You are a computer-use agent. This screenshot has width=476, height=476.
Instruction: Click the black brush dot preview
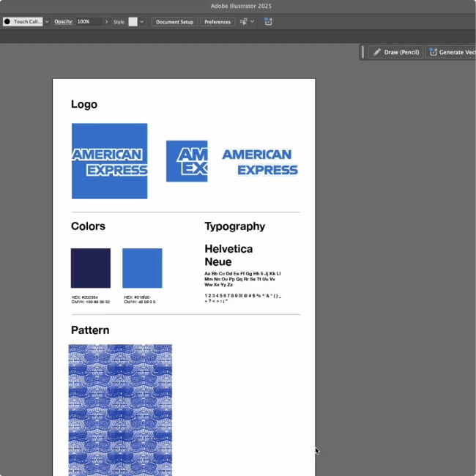tap(7, 22)
